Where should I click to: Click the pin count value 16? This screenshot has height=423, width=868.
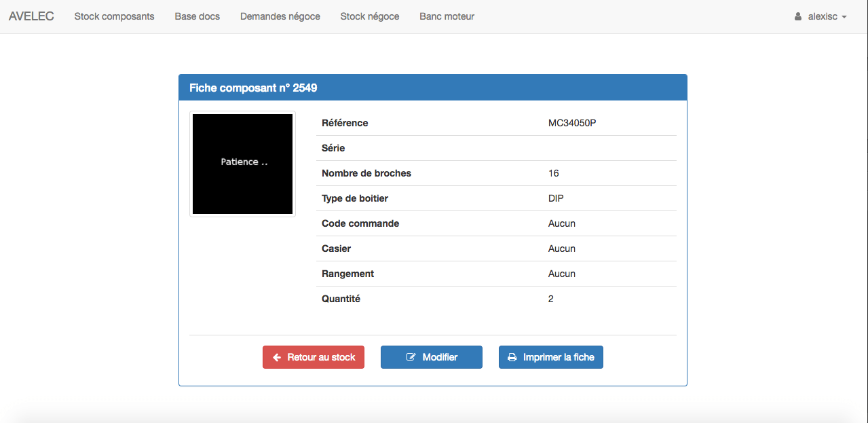[x=554, y=173]
